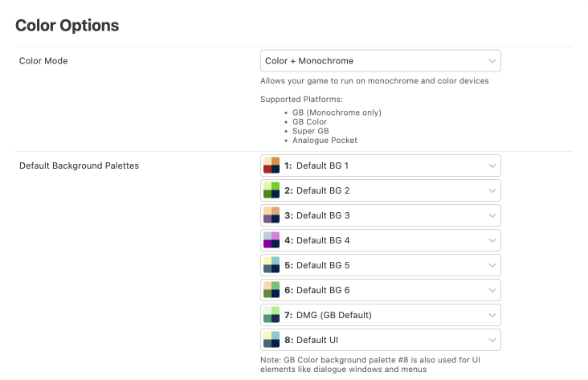Viewport: 588px width, 380px height.
Task: Click the palette swatch icon for Default BG 5
Action: click(271, 265)
